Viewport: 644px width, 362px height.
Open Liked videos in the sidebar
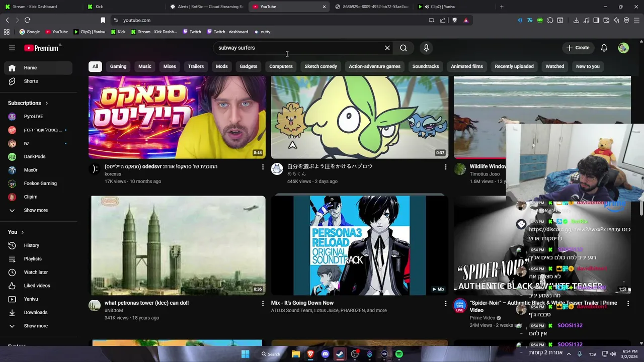tap(38, 286)
